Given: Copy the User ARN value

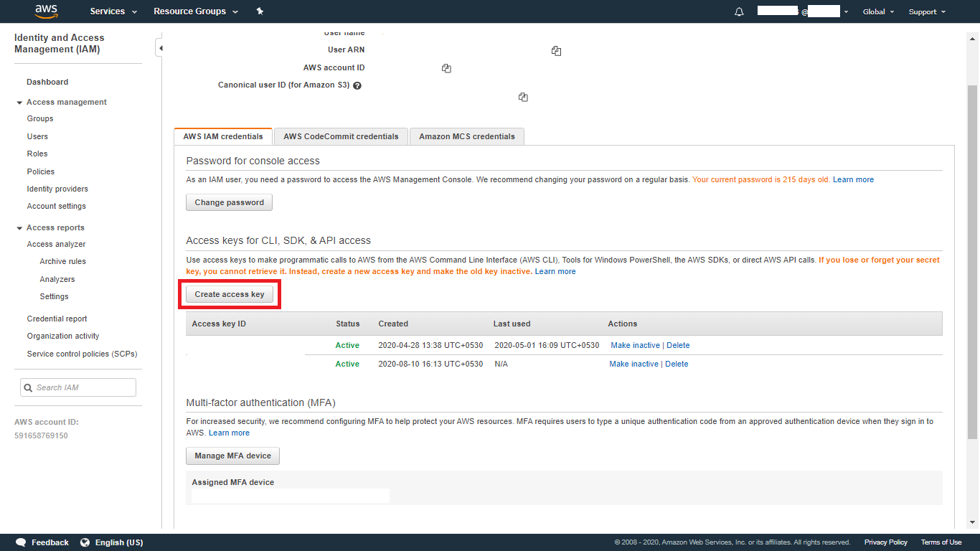Looking at the screenshot, I should [x=556, y=51].
